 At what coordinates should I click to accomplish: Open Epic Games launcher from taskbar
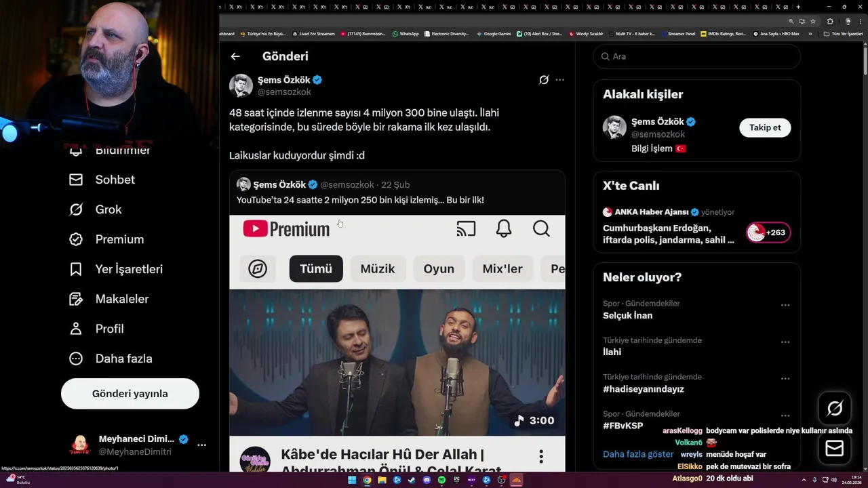tap(456, 480)
